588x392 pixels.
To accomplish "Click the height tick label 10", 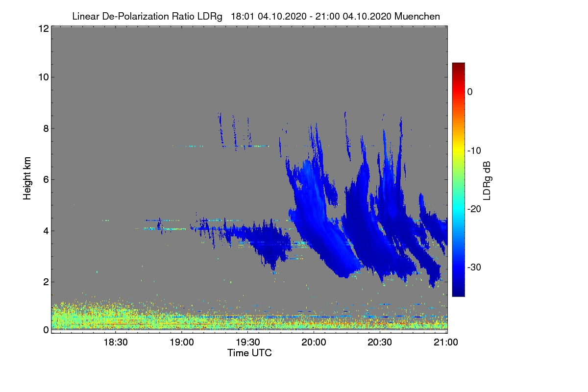I will pyautogui.click(x=43, y=77).
